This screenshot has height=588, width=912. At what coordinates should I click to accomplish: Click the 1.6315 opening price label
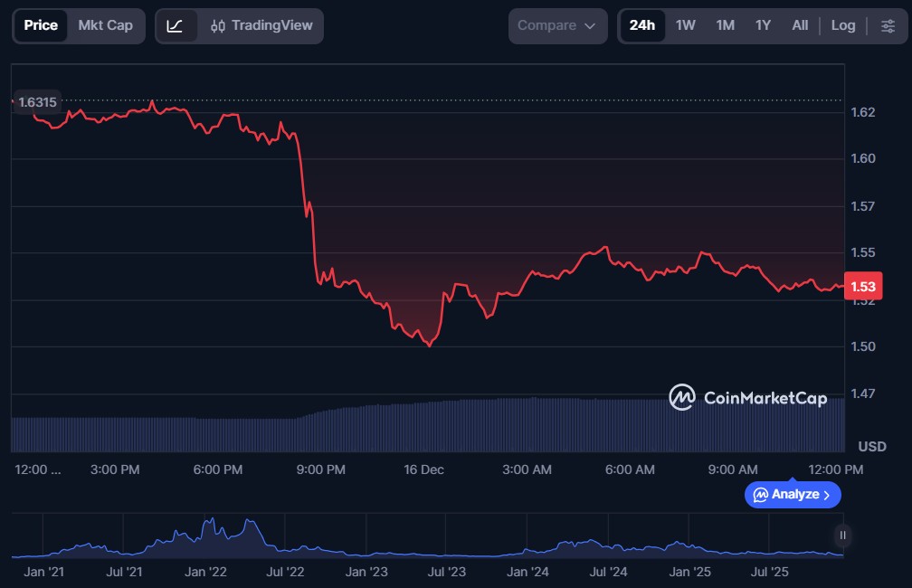point(37,102)
